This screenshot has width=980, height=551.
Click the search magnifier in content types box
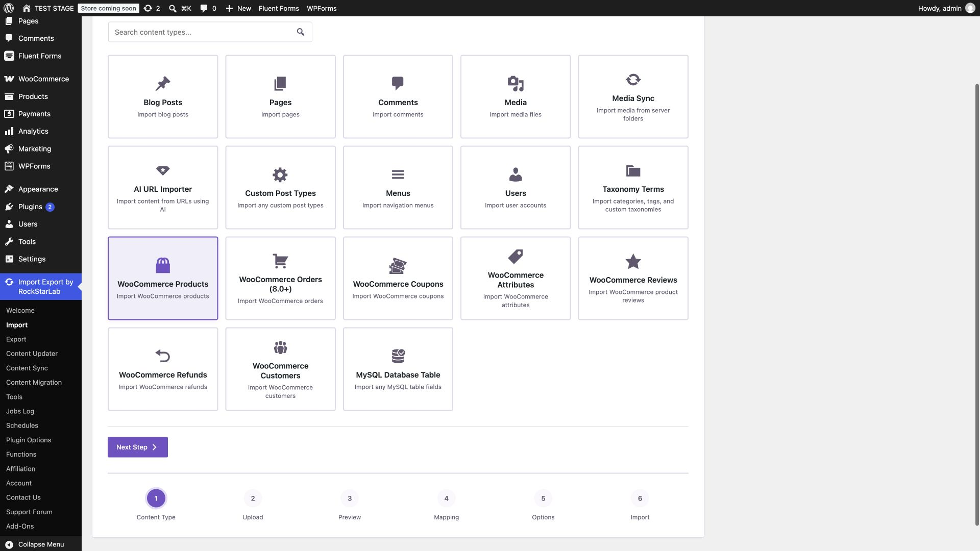coord(301,32)
